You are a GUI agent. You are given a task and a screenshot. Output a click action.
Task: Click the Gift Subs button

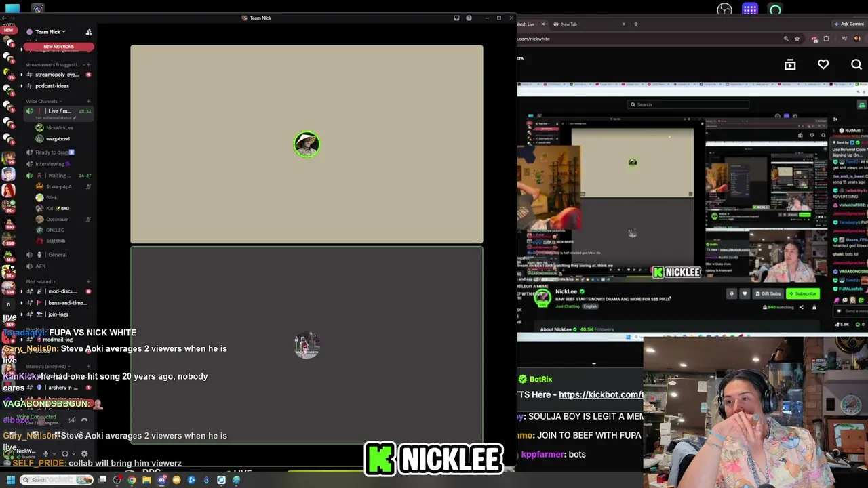tap(768, 294)
